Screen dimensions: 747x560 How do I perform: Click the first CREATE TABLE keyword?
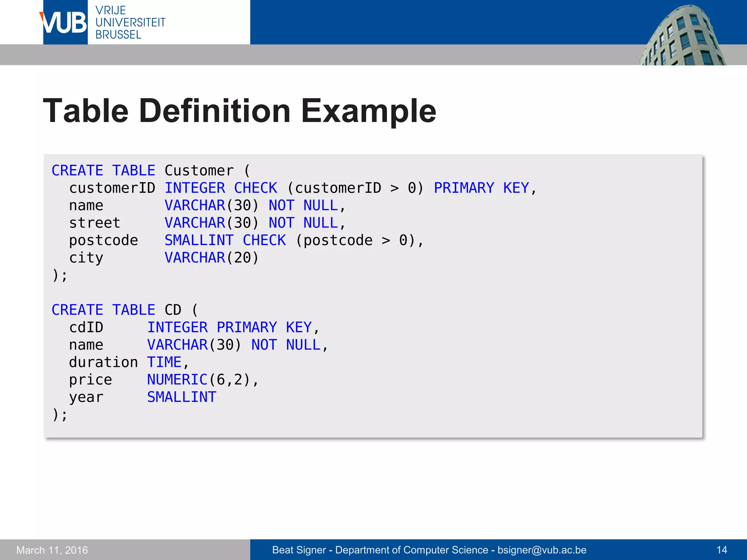(103, 171)
